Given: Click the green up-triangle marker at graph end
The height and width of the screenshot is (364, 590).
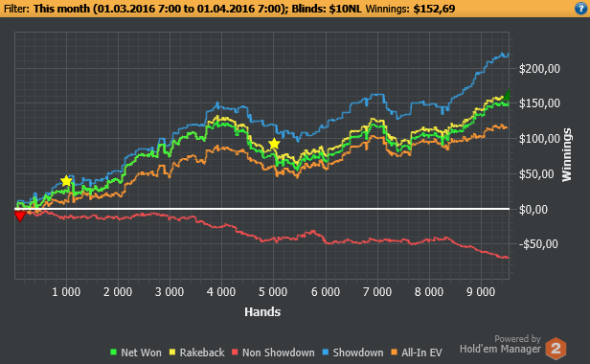Looking at the screenshot, I should pos(507,94).
